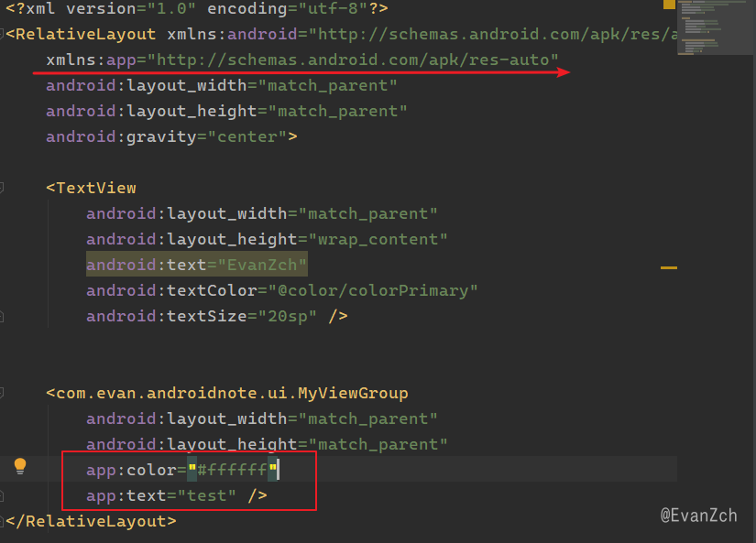The width and height of the screenshot is (756, 543).
Task: Click the textColor="@color/colorPrimary" value
Action: click(x=373, y=290)
